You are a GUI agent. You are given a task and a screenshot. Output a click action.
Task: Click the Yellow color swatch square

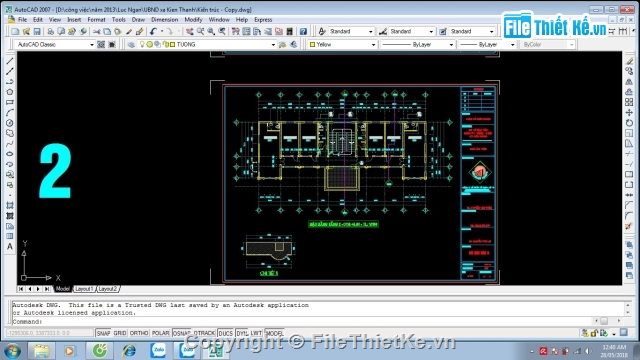313,44
